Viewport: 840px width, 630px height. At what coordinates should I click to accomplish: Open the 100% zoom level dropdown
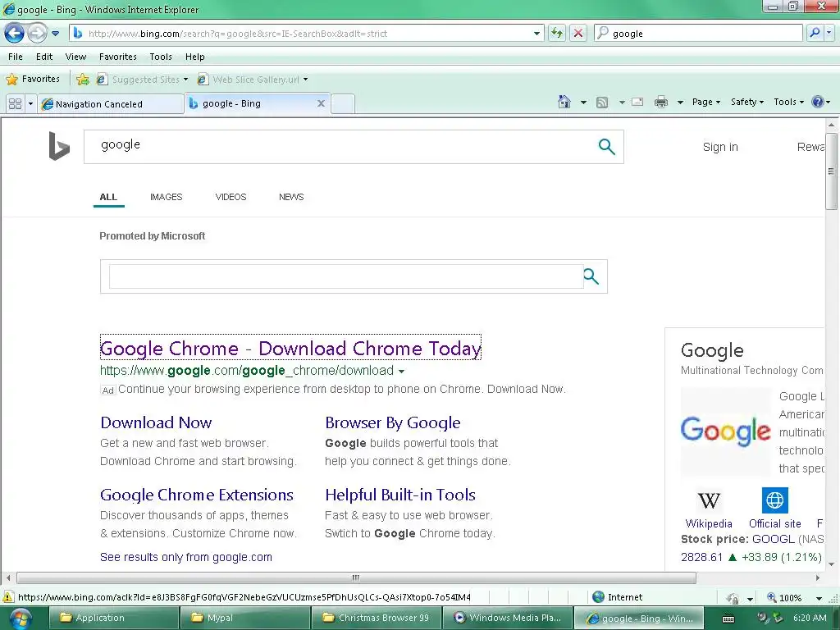tap(819, 598)
